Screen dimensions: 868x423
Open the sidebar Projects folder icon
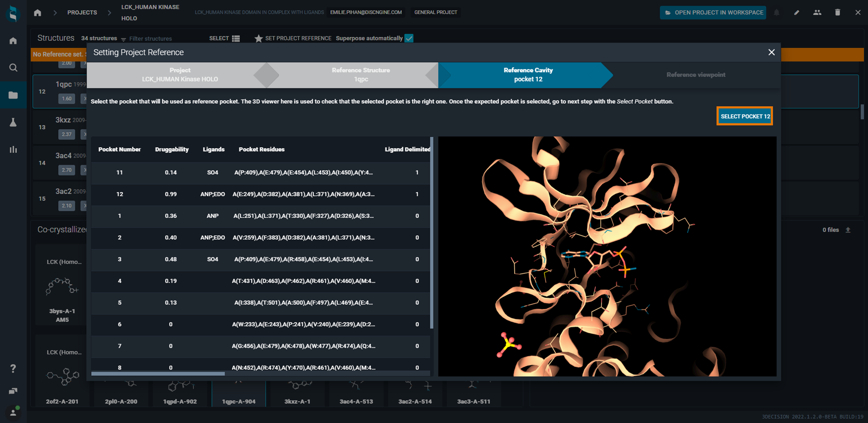(x=13, y=95)
